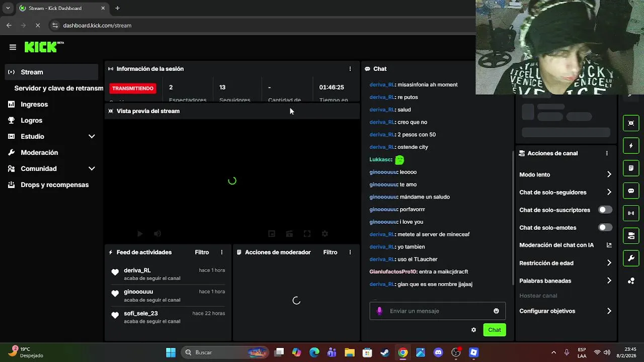Toggle picture-in-picture on stream preview
Viewport: 644px width, 362px height.
[x=272, y=234]
